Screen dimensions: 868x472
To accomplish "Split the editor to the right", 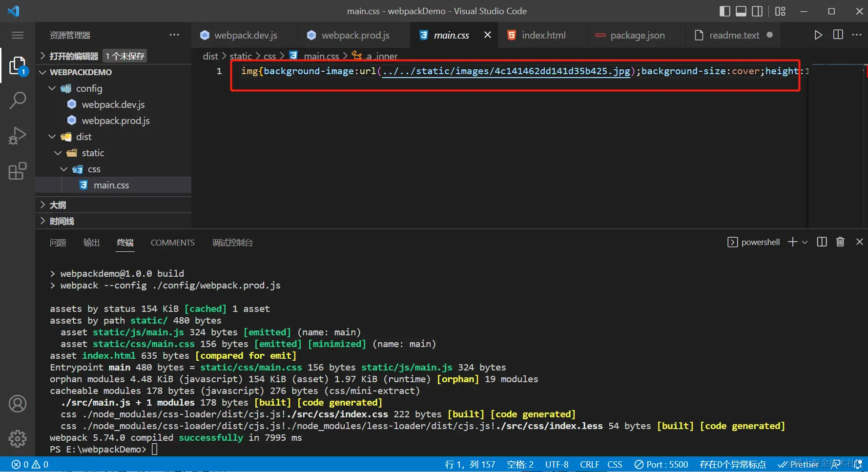I will click(838, 35).
